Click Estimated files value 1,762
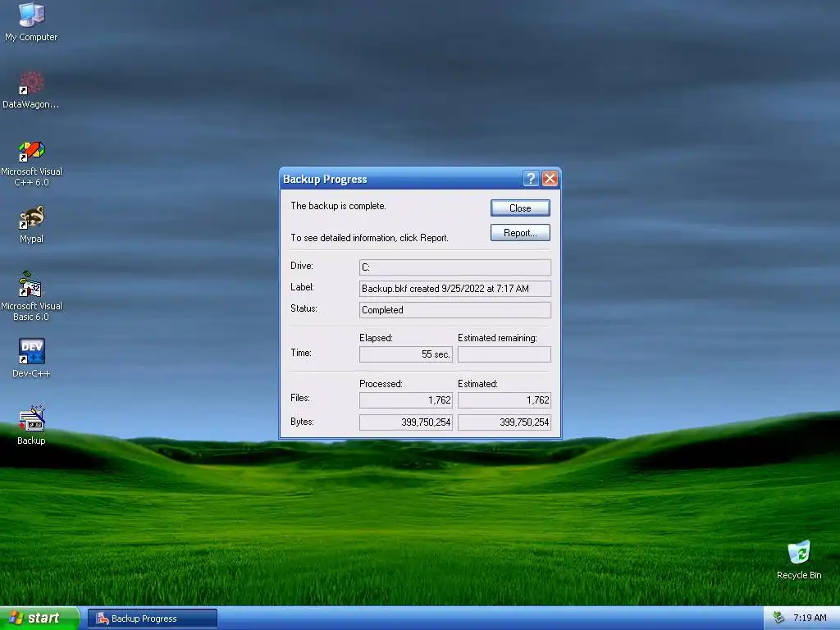The height and width of the screenshot is (630, 840). [504, 400]
